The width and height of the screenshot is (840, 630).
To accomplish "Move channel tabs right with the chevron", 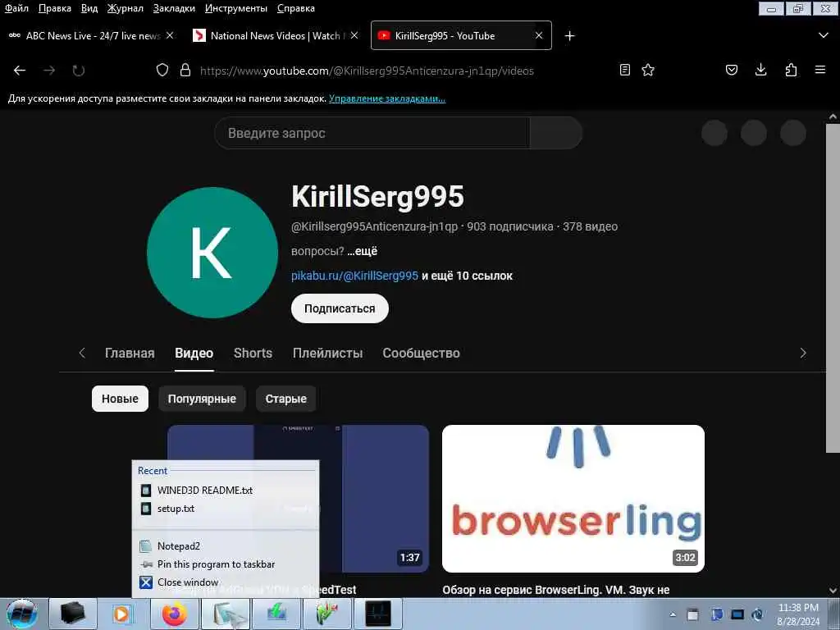I will 802,353.
